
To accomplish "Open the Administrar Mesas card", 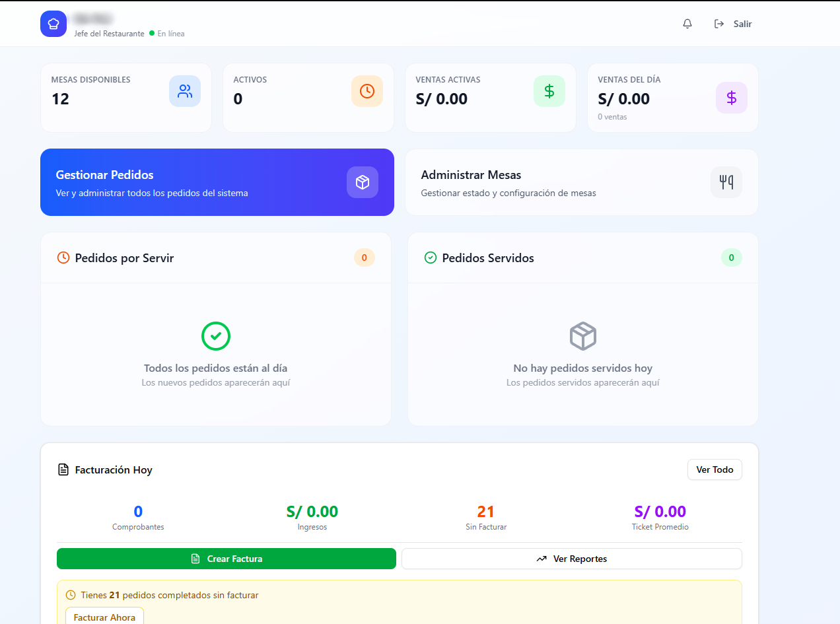I will (x=582, y=182).
